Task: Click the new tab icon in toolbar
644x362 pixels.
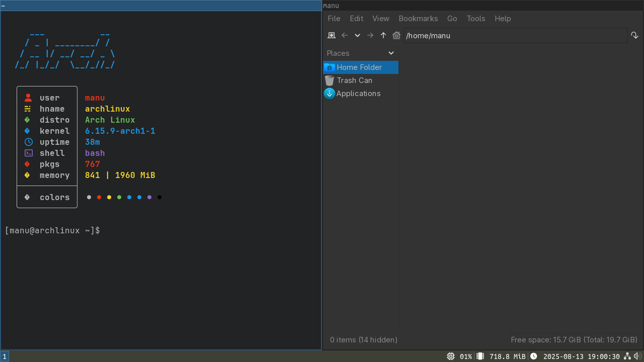Action: (x=331, y=35)
